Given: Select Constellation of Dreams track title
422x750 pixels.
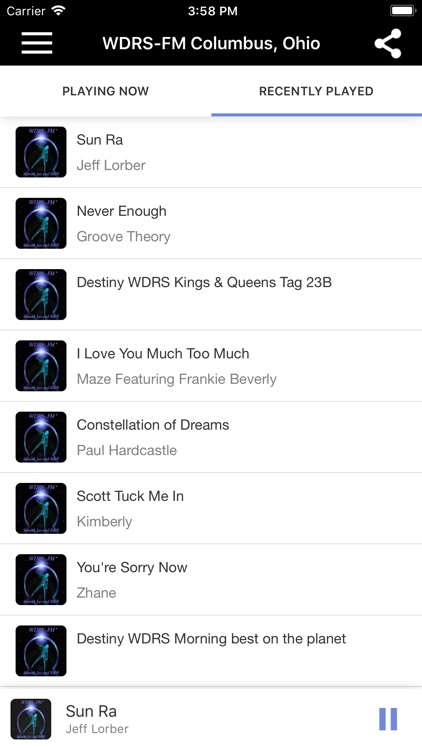Looking at the screenshot, I should 153,425.
